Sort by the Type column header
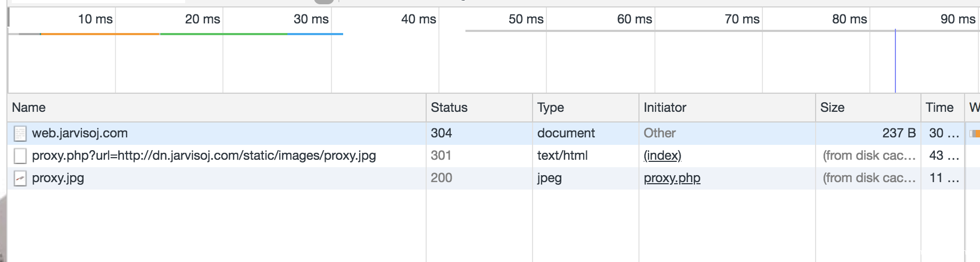Screen dimensions: 980x262 coord(551,108)
